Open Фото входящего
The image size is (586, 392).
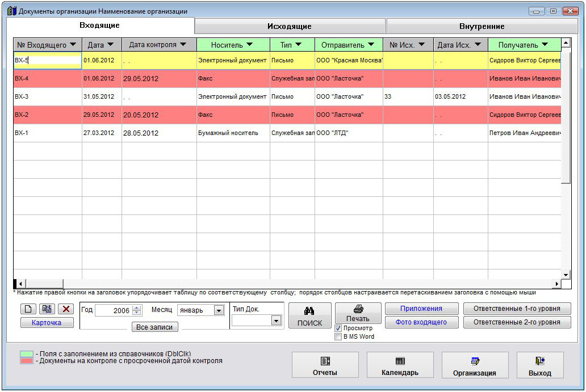tap(422, 322)
